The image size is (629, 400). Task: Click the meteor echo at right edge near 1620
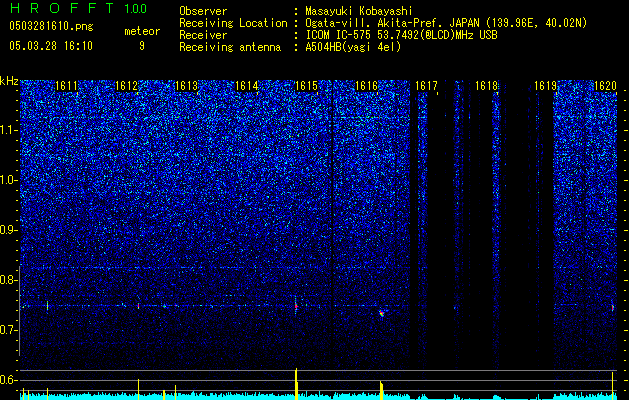pos(613,307)
